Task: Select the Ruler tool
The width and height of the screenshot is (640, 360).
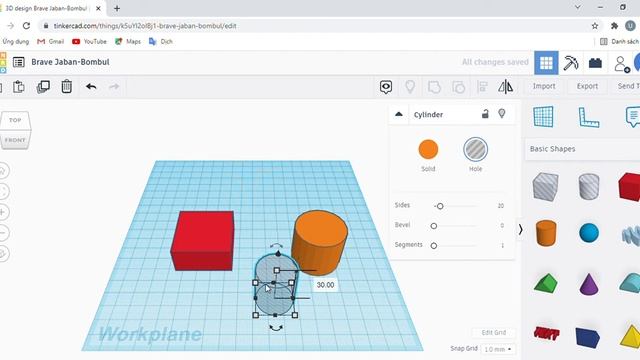Action: tap(589, 118)
